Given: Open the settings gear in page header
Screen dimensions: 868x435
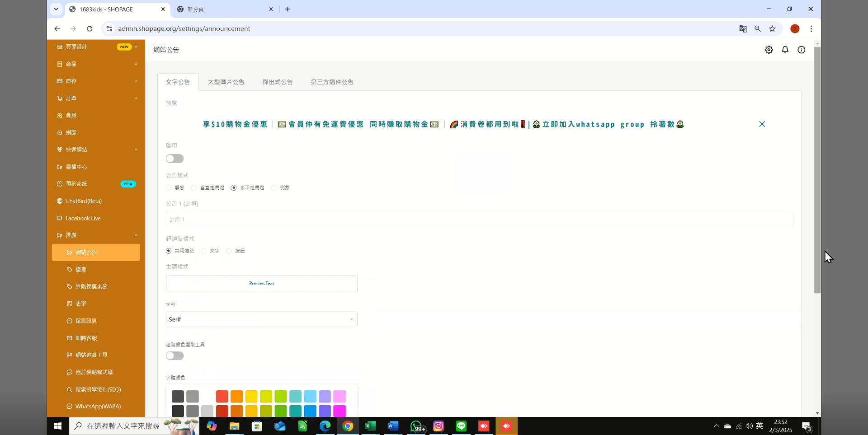Looking at the screenshot, I should 769,50.
